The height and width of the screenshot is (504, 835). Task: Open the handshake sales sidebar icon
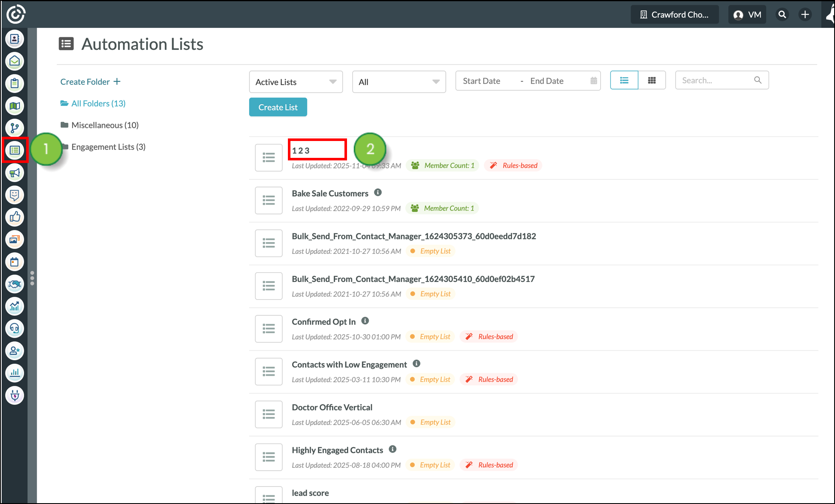(15, 284)
